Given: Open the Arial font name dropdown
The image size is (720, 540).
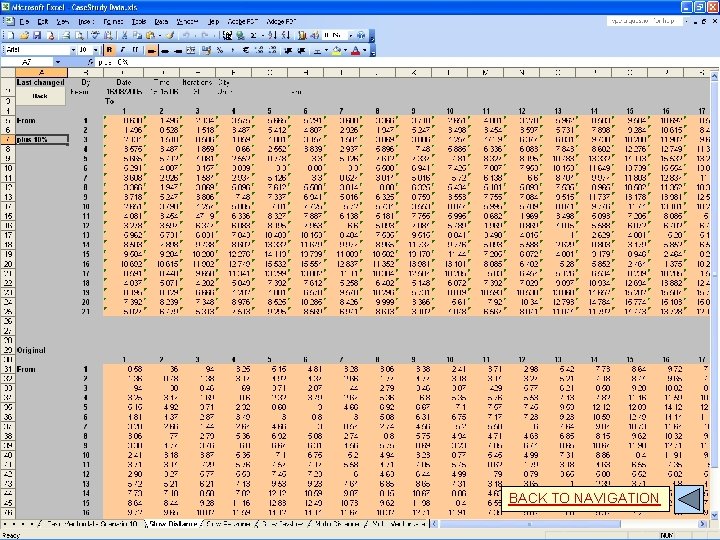Looking at the screenshot, I should coord(73,51).
